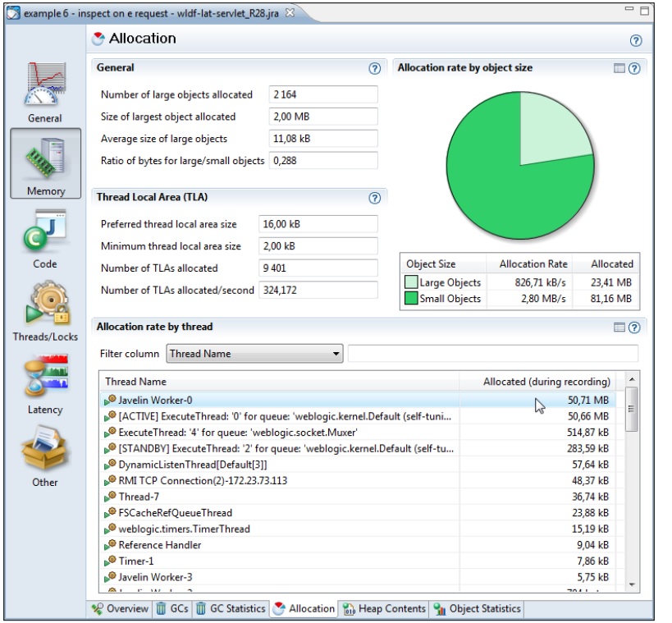Open the Latency sidebar group icon
This screenshot has height=623, width=672.
coord(45,380)
